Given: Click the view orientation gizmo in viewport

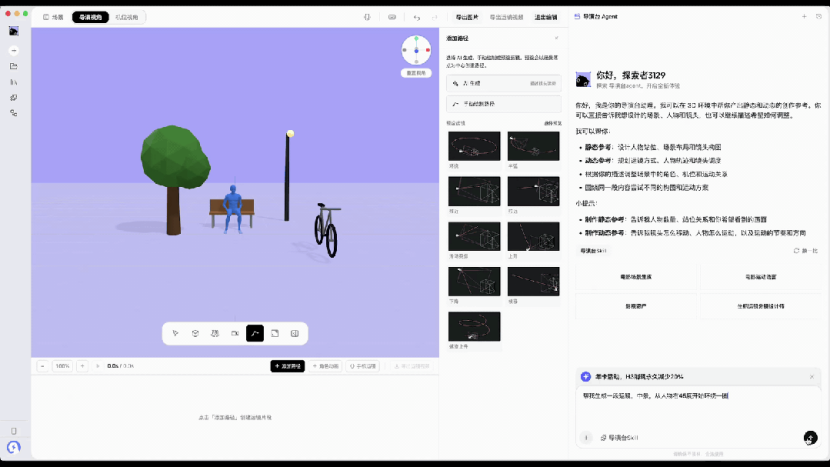Looking at the screenshot, I should (416, 50).
